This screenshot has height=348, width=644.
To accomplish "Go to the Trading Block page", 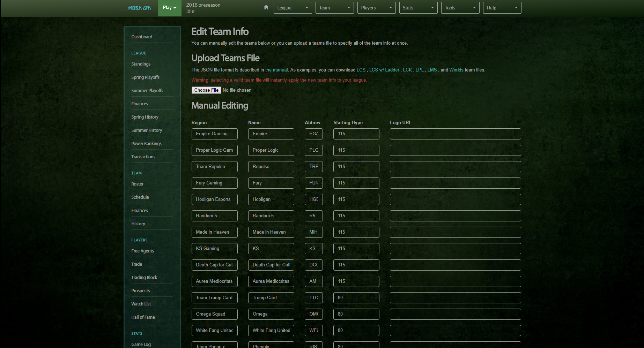I will pyautogui.click(x=144, y=277).
